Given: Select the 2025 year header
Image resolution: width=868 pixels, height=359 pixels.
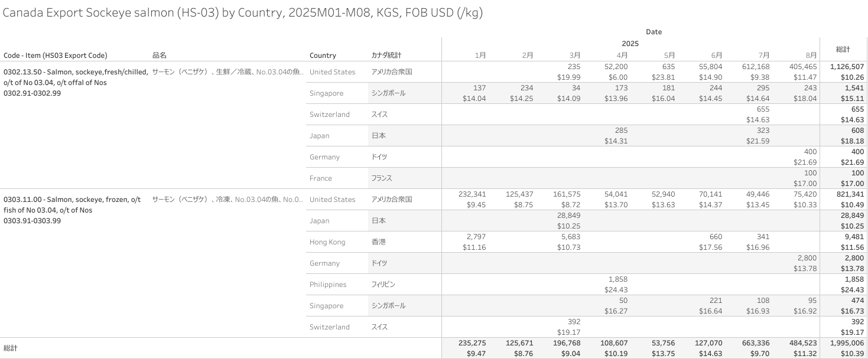Looking at the screenshot, I should coord(630,44).
